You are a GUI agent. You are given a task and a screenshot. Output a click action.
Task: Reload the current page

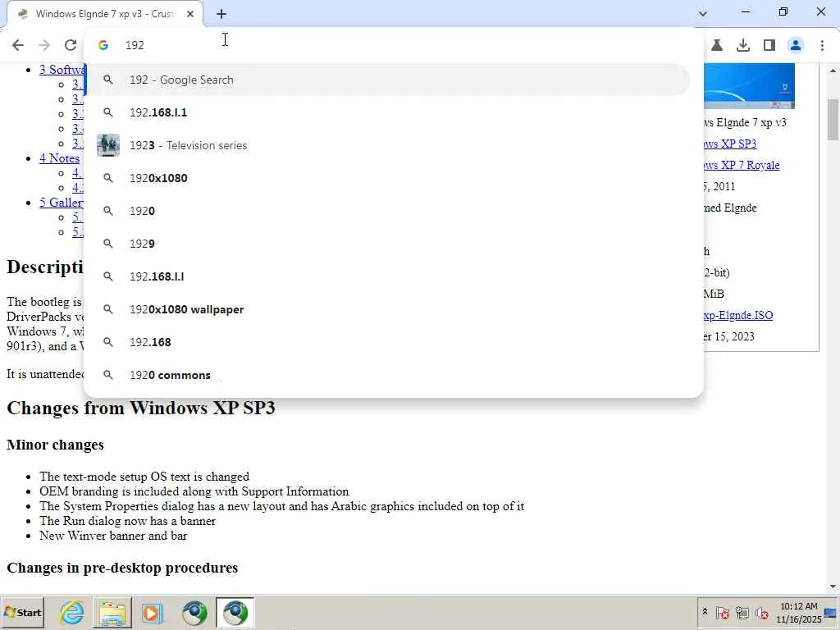71,45
